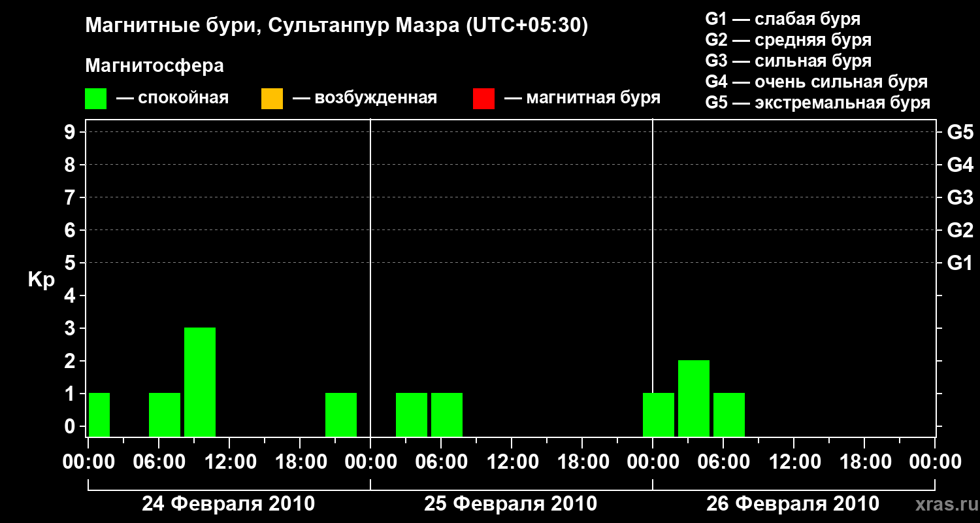Image resolution: width=980 pixels, height=523 pixels.
Task: Click the green 'спокойная' legend swatch
Action: point(96,99)
